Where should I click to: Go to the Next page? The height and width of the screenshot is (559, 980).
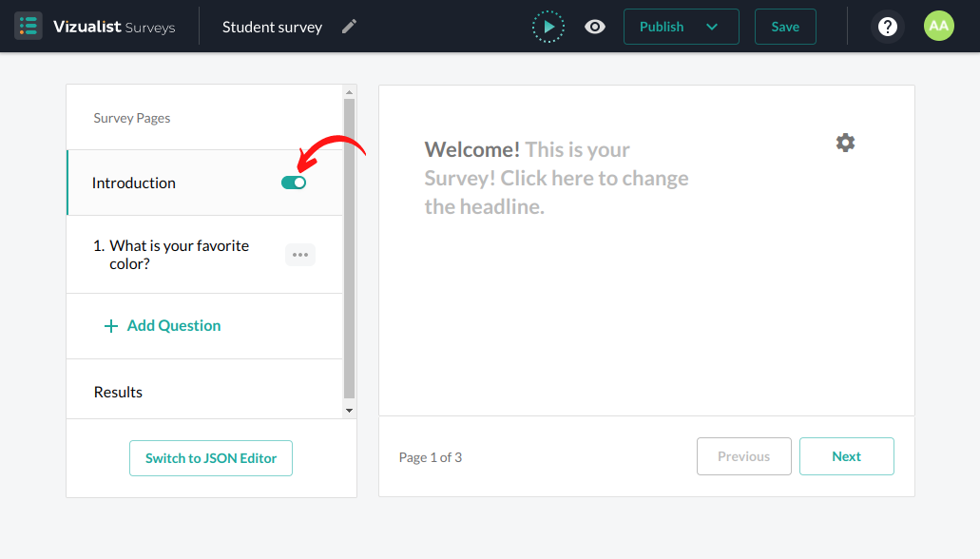tap(846, 456)
